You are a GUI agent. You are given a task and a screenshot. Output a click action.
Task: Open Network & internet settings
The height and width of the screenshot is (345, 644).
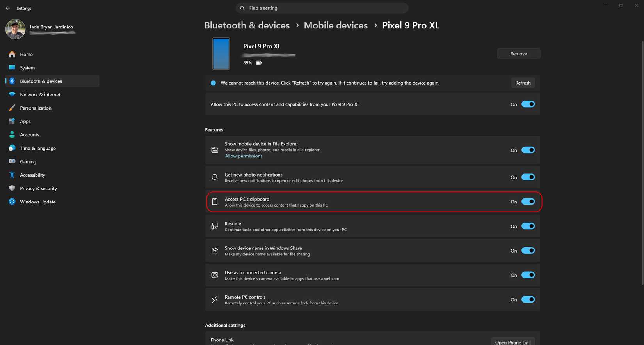pos(52,94)
